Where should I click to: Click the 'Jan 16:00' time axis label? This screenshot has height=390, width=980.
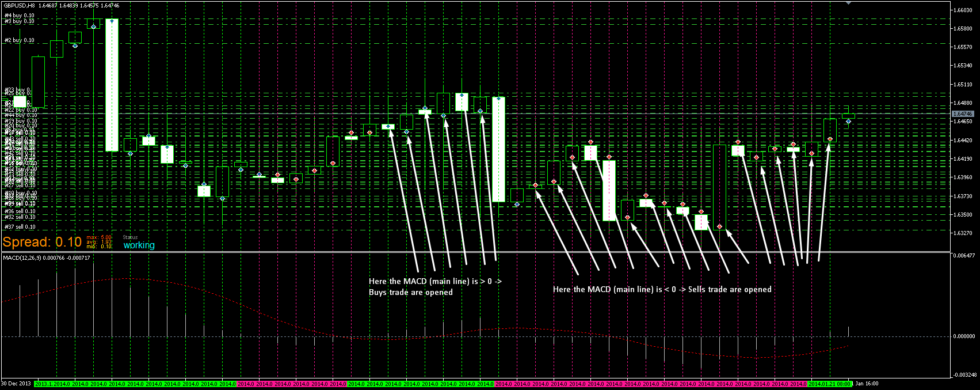(867, 384)
